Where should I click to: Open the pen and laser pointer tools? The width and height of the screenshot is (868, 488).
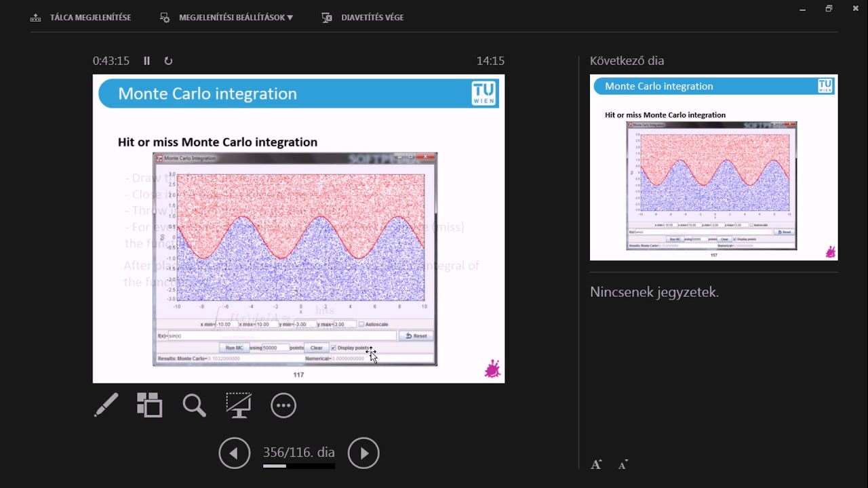pos(106,405)
